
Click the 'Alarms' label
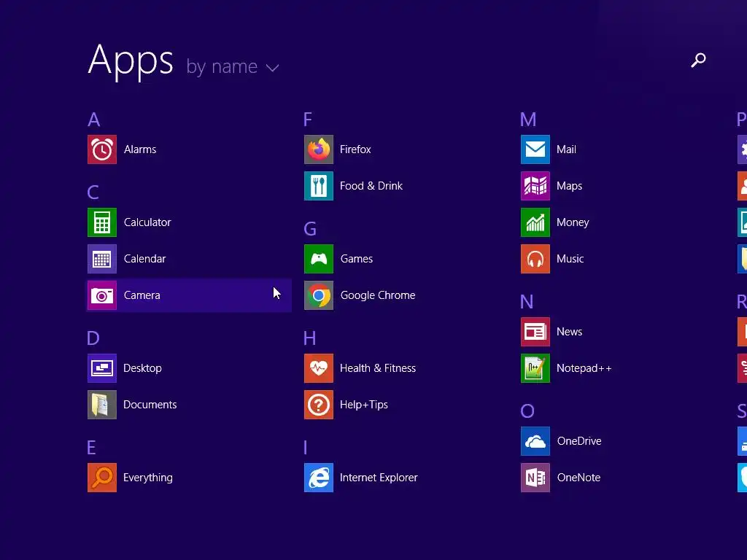[x=140, y=149]
